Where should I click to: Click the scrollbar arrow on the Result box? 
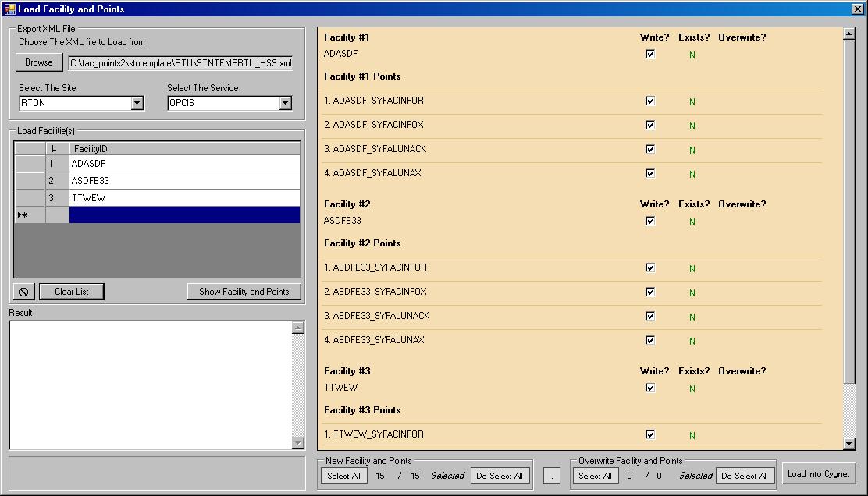coord(298,328)
